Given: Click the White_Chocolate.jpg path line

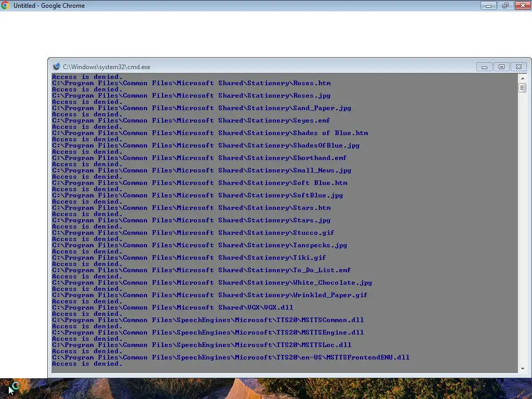Looking at the screenshot, I should pos(212,283).
